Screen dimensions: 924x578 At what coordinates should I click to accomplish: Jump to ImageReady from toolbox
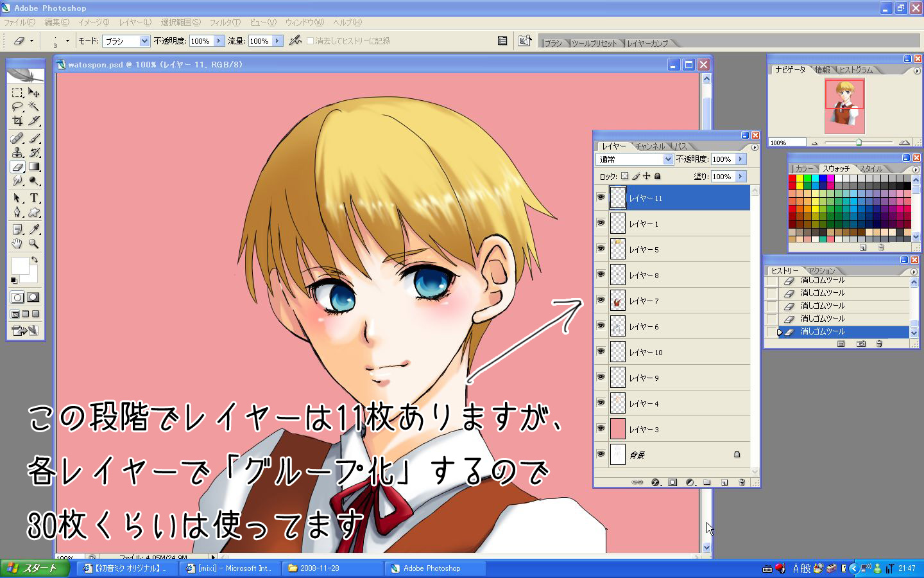click(x=25, y=331)
